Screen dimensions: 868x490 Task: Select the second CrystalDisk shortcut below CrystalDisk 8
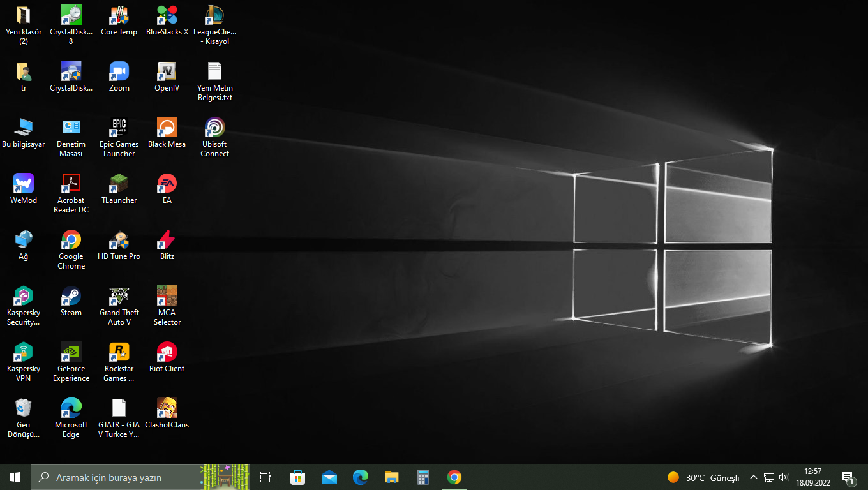pos(71,71)
